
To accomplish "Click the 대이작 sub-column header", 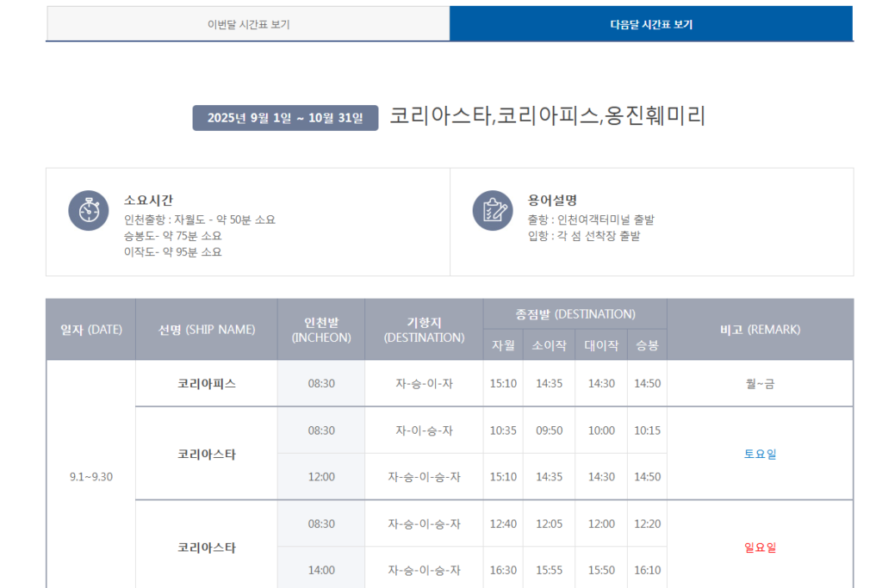I will (x=601, y=345).
